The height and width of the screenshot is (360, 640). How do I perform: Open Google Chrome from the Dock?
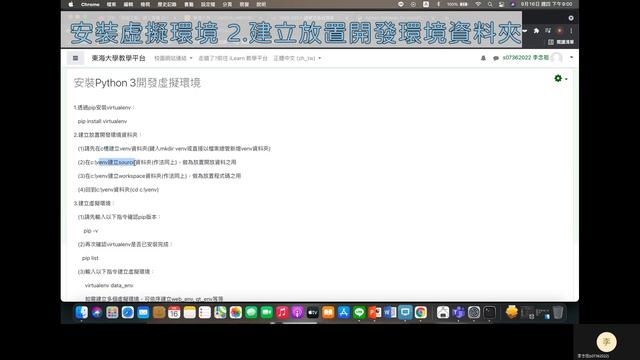coord(421,313)
